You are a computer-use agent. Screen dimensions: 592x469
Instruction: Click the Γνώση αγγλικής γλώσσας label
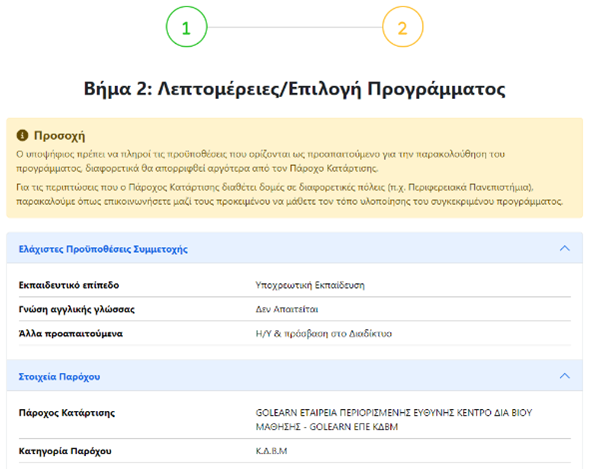[x=77, y=309]
